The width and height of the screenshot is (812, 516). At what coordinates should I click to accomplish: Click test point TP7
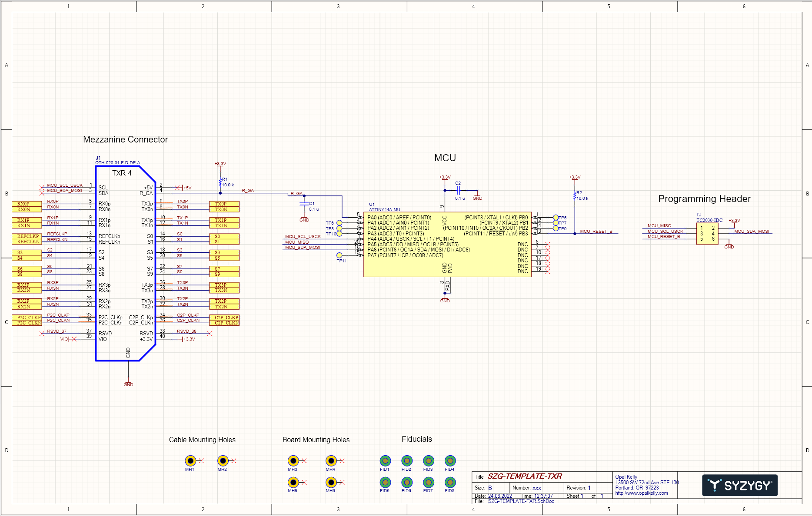click(x=556, y=223)
